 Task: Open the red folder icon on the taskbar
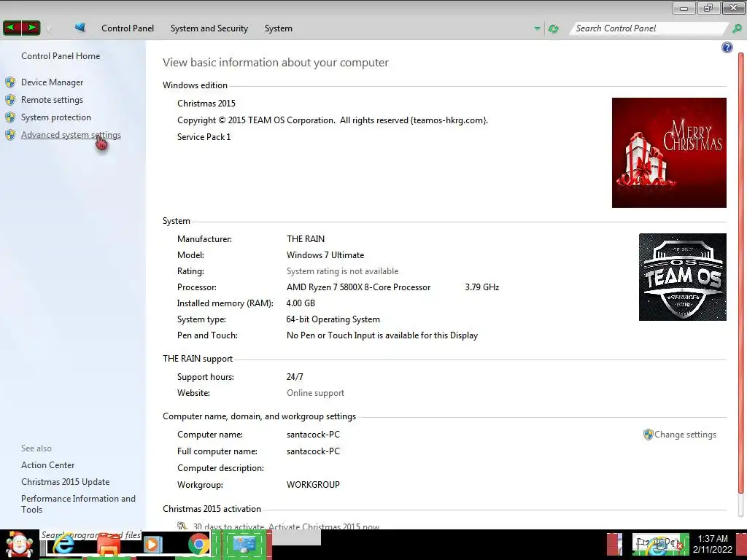[109, 545]
